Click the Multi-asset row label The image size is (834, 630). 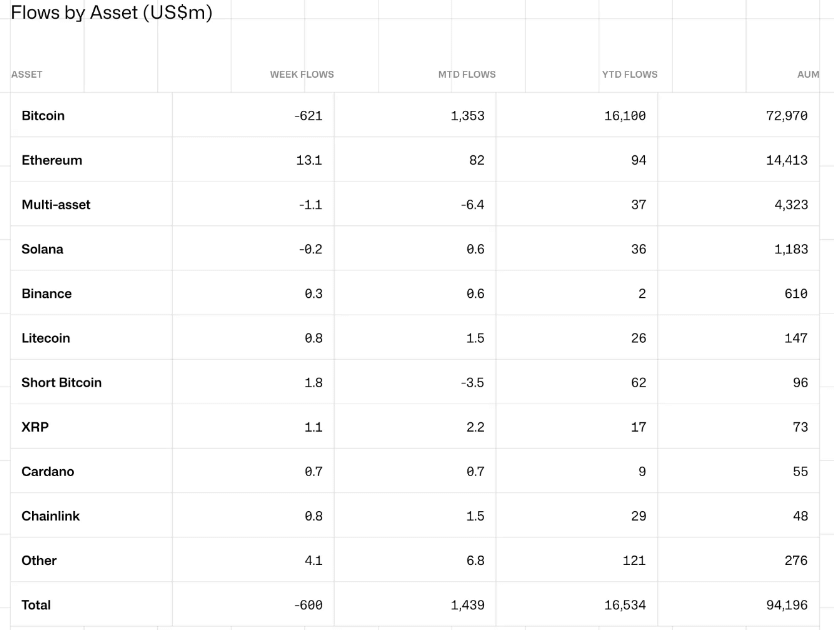[56, 205]
